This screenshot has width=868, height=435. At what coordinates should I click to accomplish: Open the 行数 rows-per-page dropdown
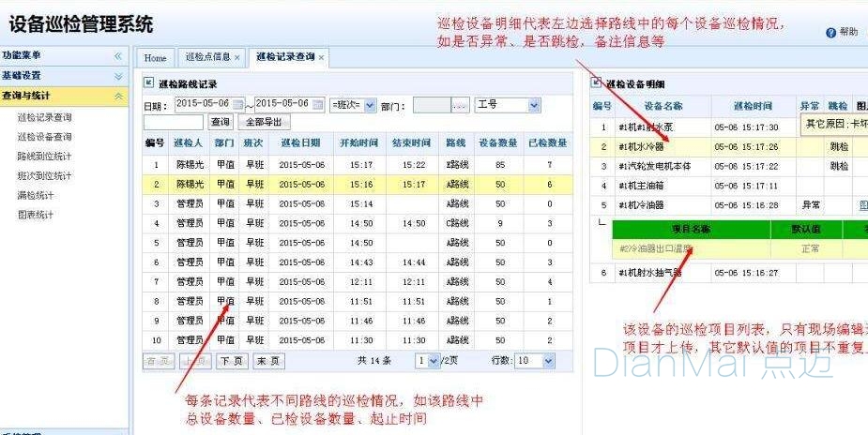[534, 361]
